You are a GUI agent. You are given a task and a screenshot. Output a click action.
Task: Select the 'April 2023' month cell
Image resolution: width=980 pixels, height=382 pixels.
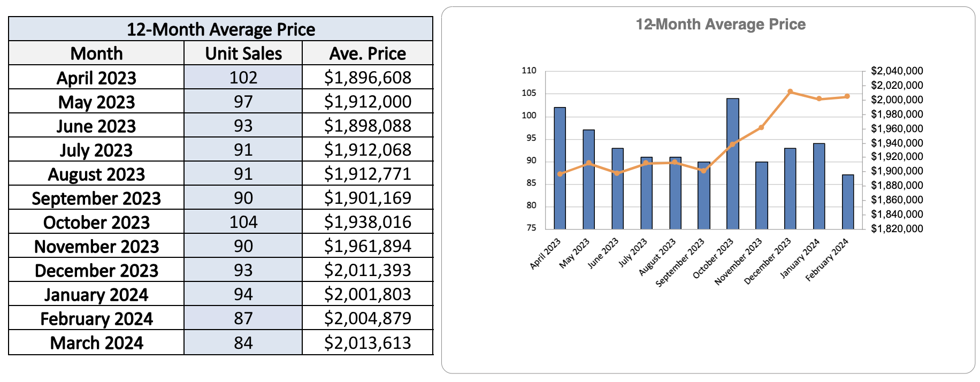pos(96,78)
